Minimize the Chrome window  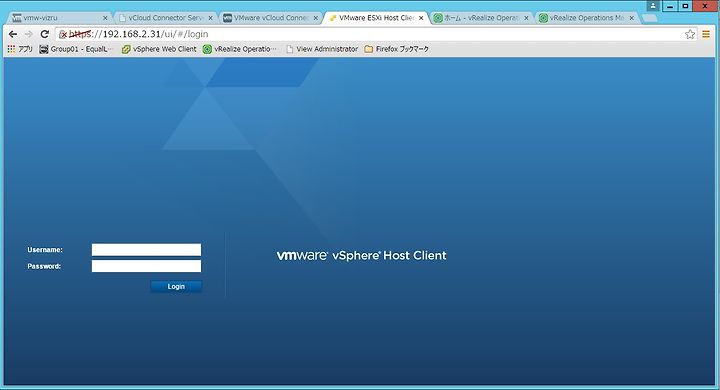pos(670,6)
